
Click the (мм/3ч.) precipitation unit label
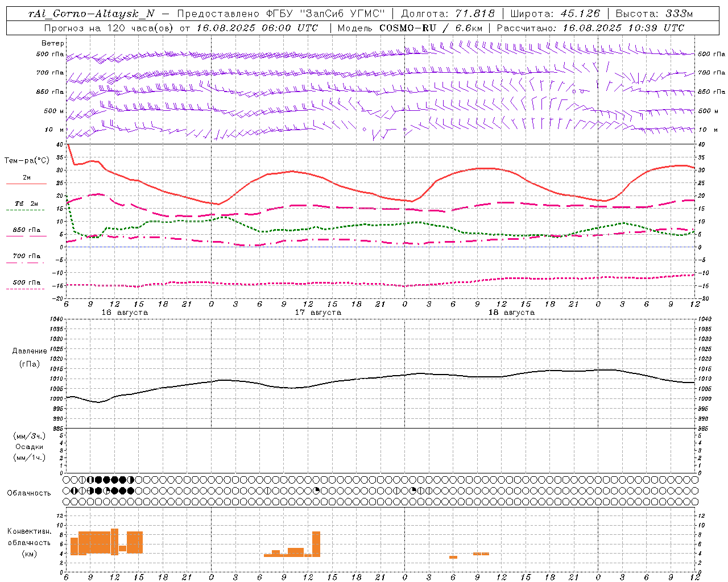(30, 436)
